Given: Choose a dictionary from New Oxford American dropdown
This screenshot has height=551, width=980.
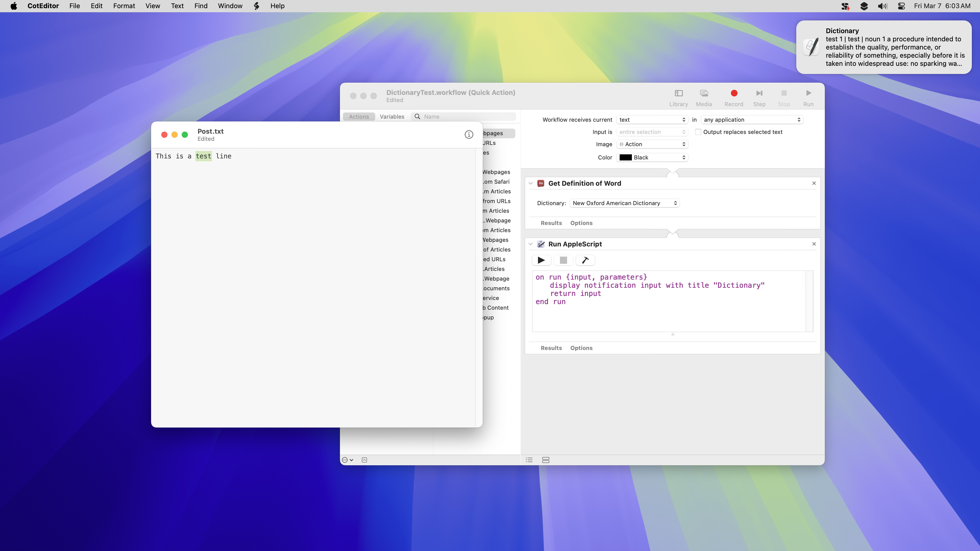Looking at the screenshot, I should click(x=624, y=203).
